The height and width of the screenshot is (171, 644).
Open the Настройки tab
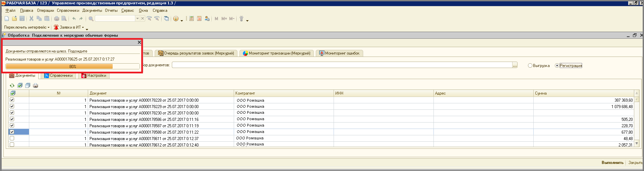(94, 75)
